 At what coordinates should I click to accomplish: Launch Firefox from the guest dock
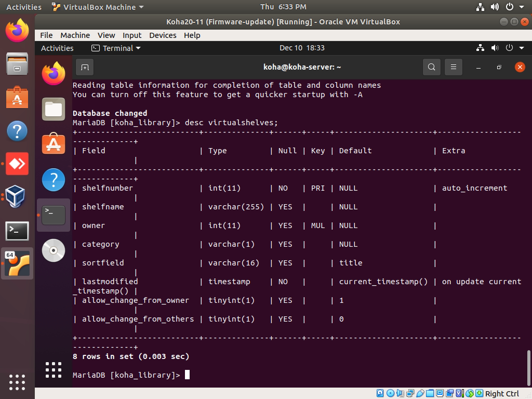[54, 74]
